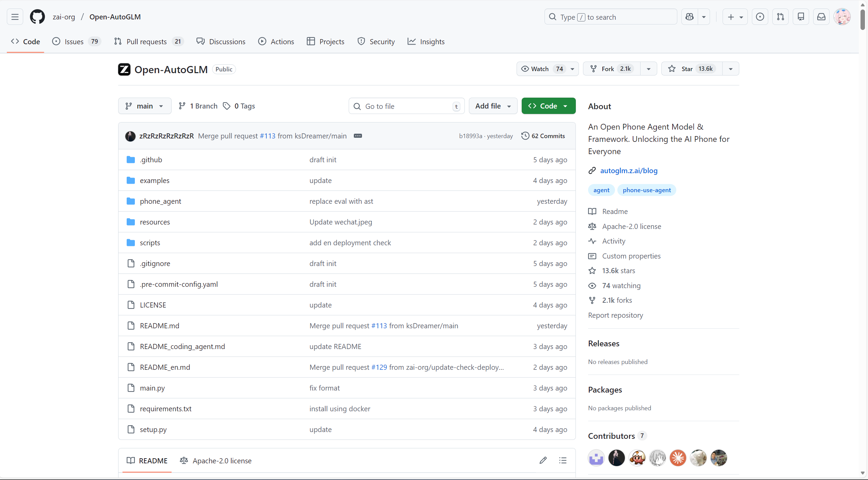Open pull requests icon in header
This screenshot has width=868, height=480.
[780, 17]
